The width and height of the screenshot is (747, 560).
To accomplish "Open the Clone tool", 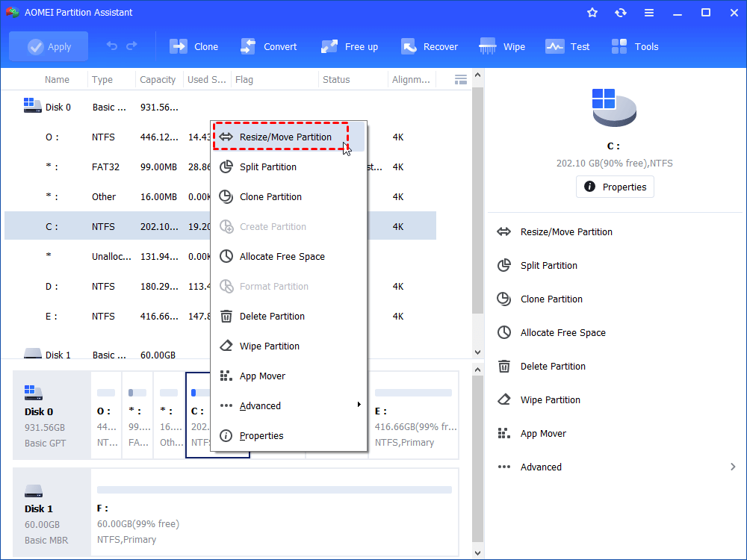I will [x=194, y=46].
